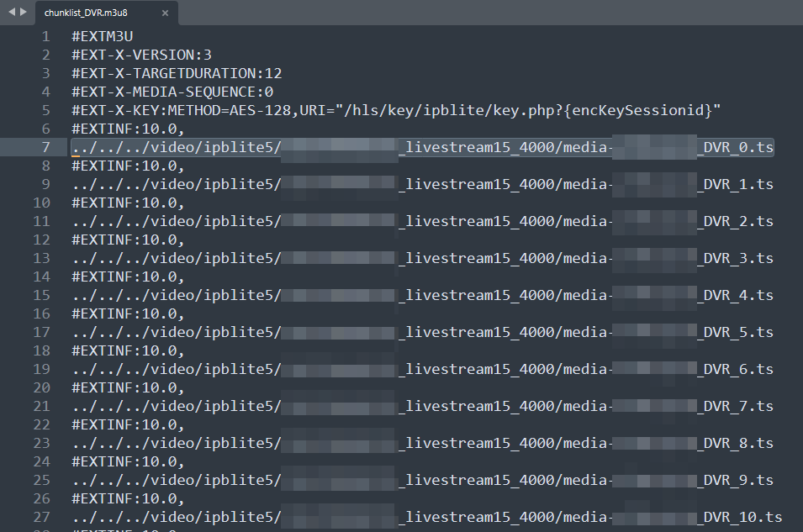Click #EXTINF:10.0, on line 12
Image resolution: width=803 pixels, height=532 pixels.
[x=128, y=240]
